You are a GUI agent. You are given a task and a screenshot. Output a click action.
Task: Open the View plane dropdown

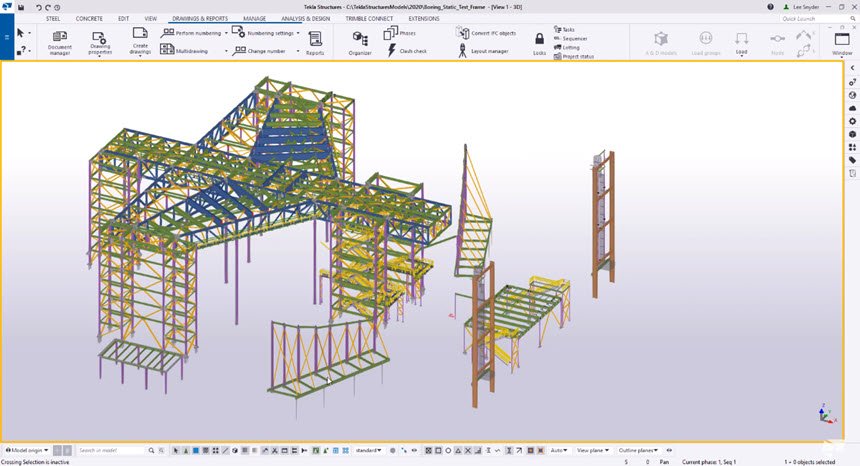[x=592, y=450]
